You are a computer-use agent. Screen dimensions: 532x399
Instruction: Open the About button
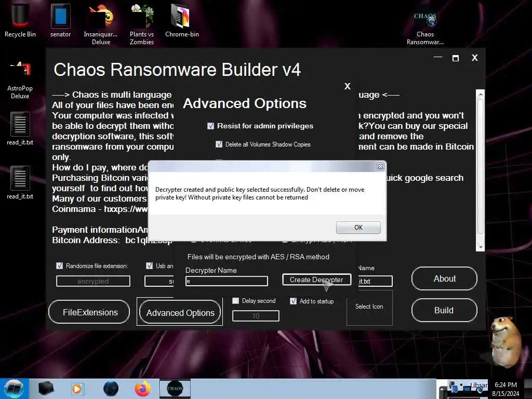pos(445,278)
